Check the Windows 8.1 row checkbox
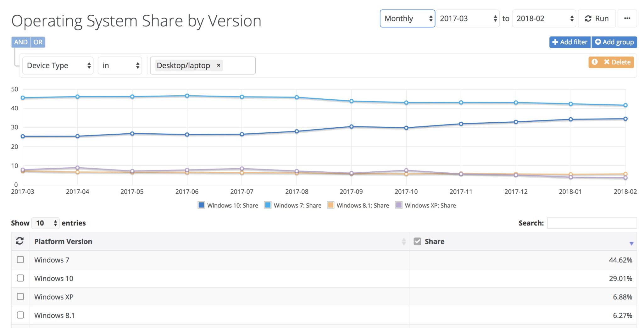The height and width of the screenshot is (328, 644). pyautogui.click(x=20, y=315)
